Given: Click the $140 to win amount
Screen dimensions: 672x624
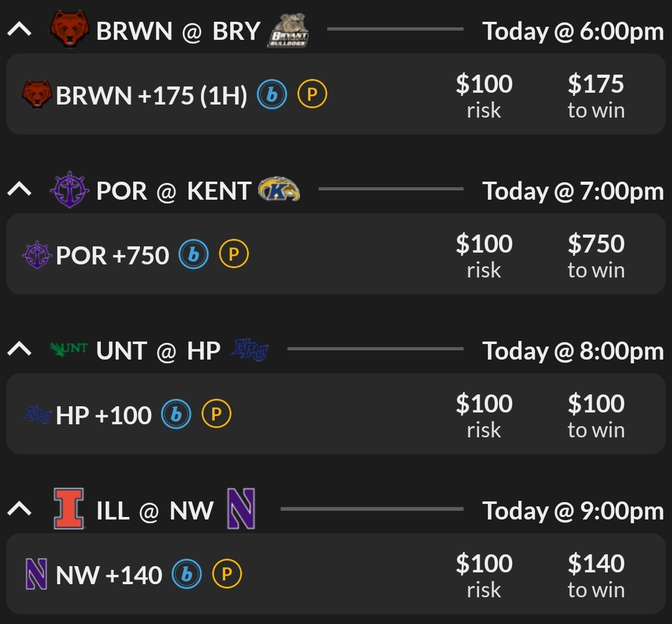Looking at the screenshot, I should point(595,564).
